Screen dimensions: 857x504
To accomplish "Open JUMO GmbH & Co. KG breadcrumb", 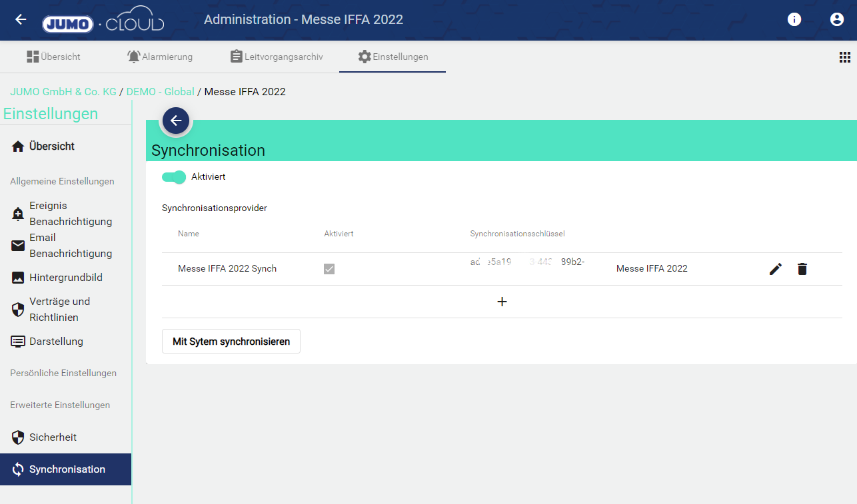I will coord(63,92).
